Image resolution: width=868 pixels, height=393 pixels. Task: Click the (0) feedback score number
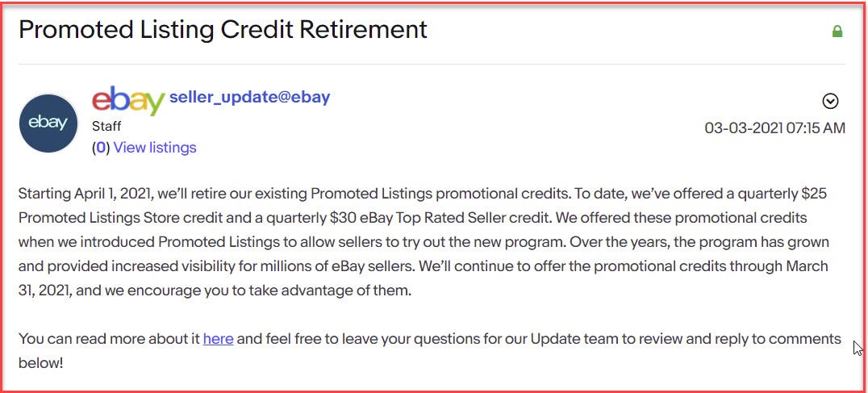[101, 148]
